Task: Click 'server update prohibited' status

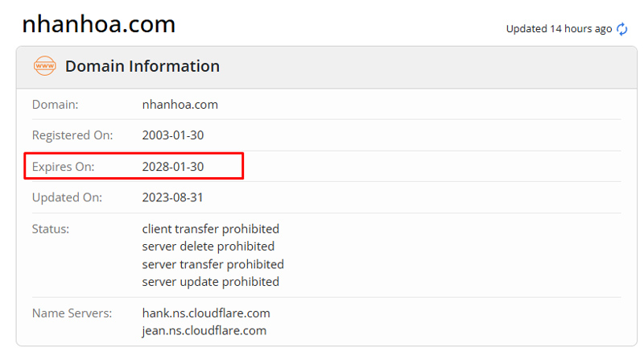Action: click(x=210, y=282)
